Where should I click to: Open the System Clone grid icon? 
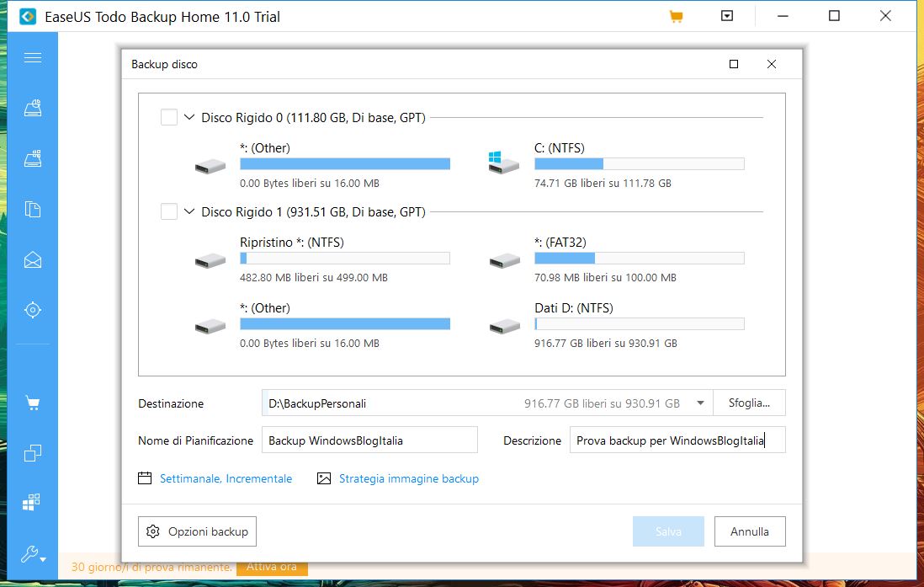31,502
